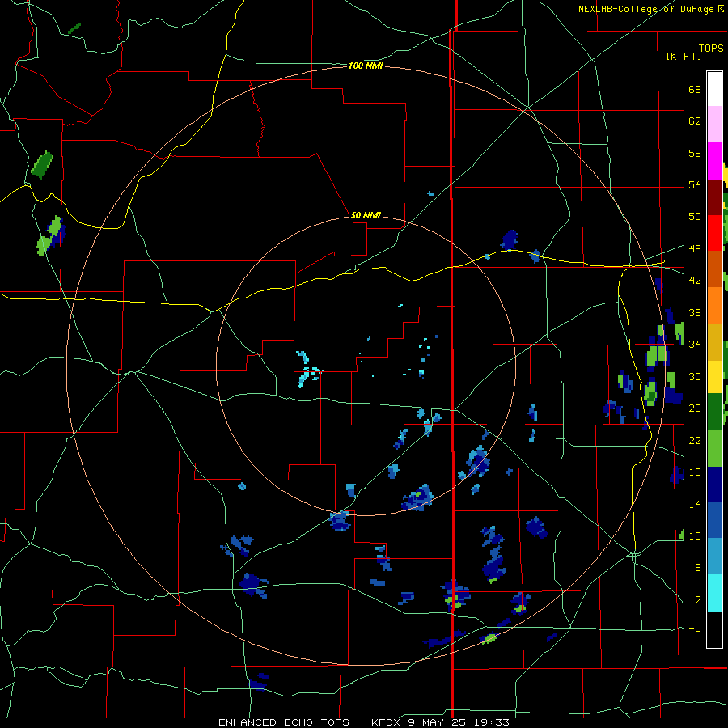Click the '50' legend value
This screenshot has height=728, width=728.
pyautogui.click(x=695, y=216)
